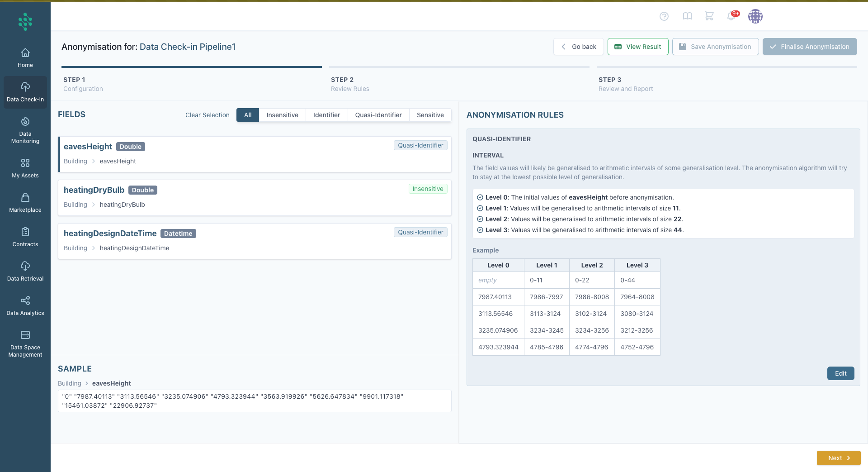Open the Contracts section
Screen dimensions: 868x472
tap(25, 237)
